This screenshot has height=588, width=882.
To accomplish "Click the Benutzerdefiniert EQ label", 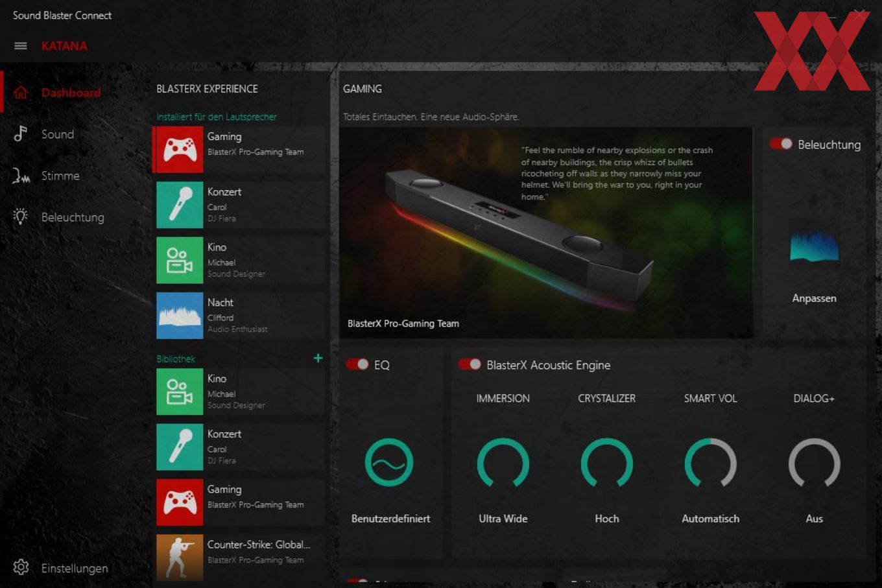I will click(390, 519).
